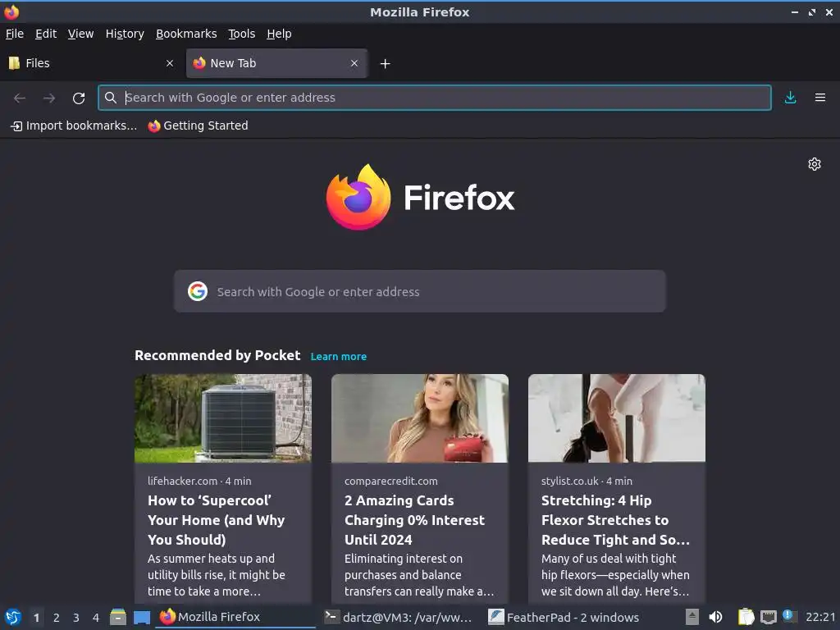Click the comparecredit.com source text
Screen dimensions: 840x630
[x=391, y=481]
